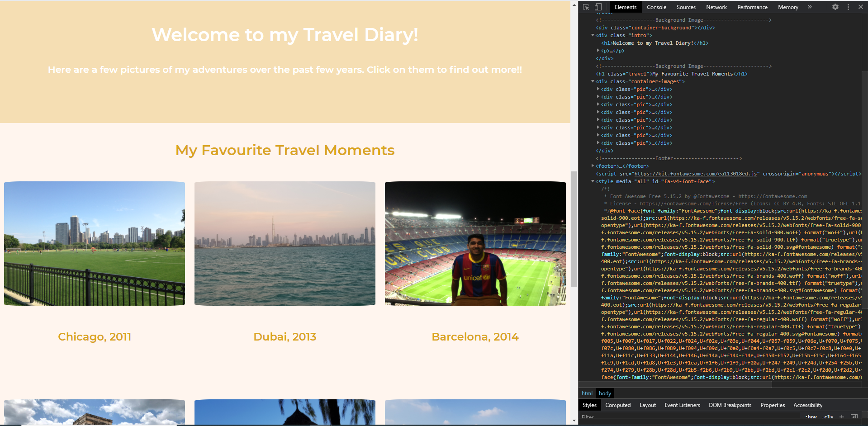Open the Memory tab
The image size is (868, 426).
point(788,7)
